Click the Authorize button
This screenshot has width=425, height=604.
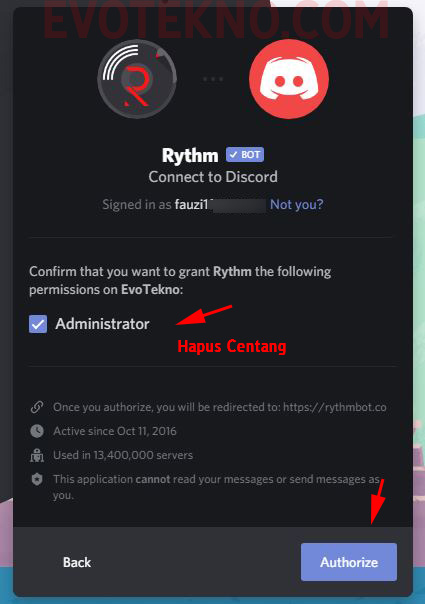point(349,562)
